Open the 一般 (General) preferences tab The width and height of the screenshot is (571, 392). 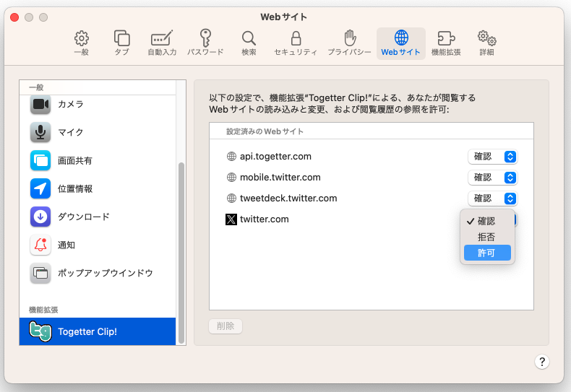click(x=82, y=43)
